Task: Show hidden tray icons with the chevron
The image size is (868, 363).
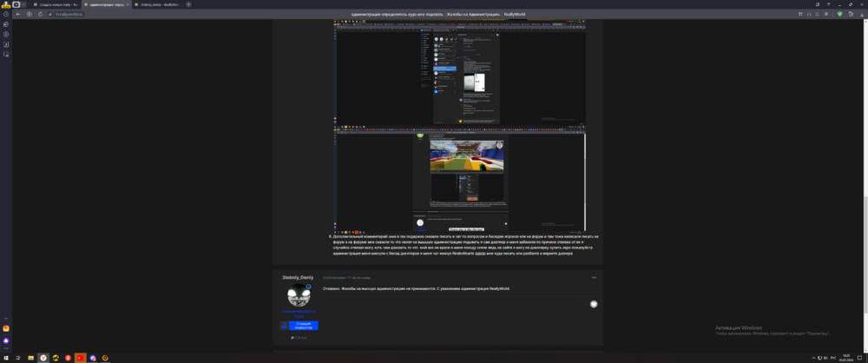Action: pyautogui.click(x=813, y=358)
